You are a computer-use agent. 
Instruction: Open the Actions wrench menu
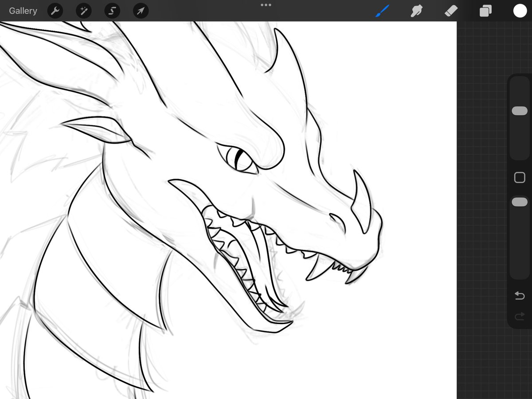[x=55, y=11]
